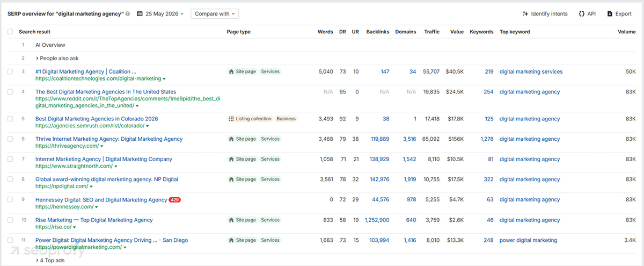644x266 pixels.
Task: Check the box for NP Digital row
Action: click(11, 179)
